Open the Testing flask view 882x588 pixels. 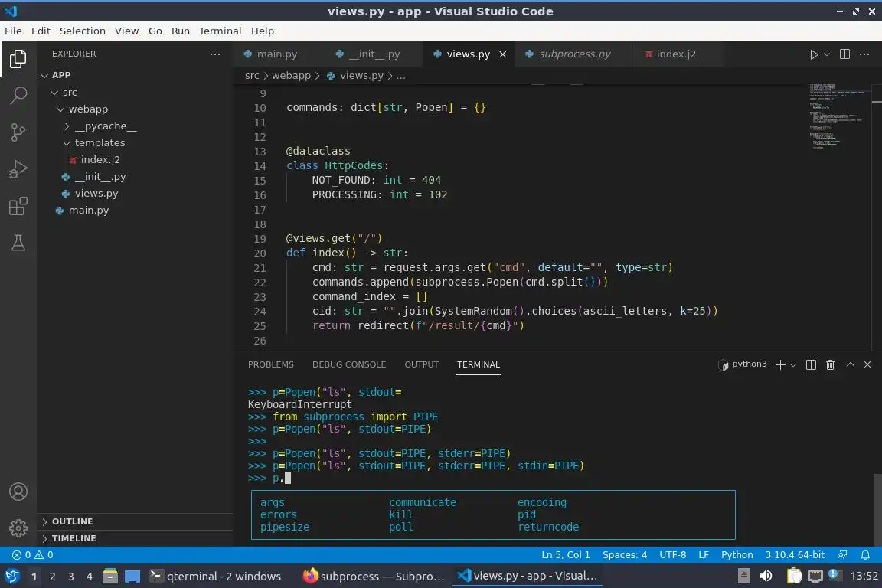(x=18, y=243)
